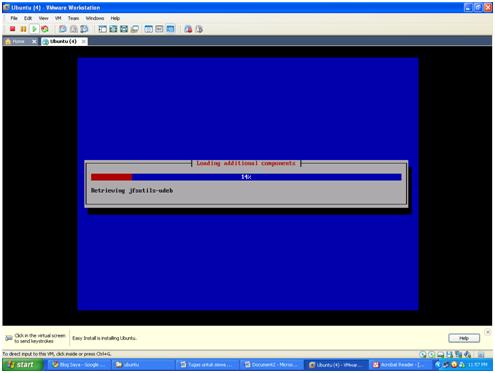
Task: Switch to the Document2 Microsoft Word taskbar button
Action: pyautogui.click(x=272, y=365)
